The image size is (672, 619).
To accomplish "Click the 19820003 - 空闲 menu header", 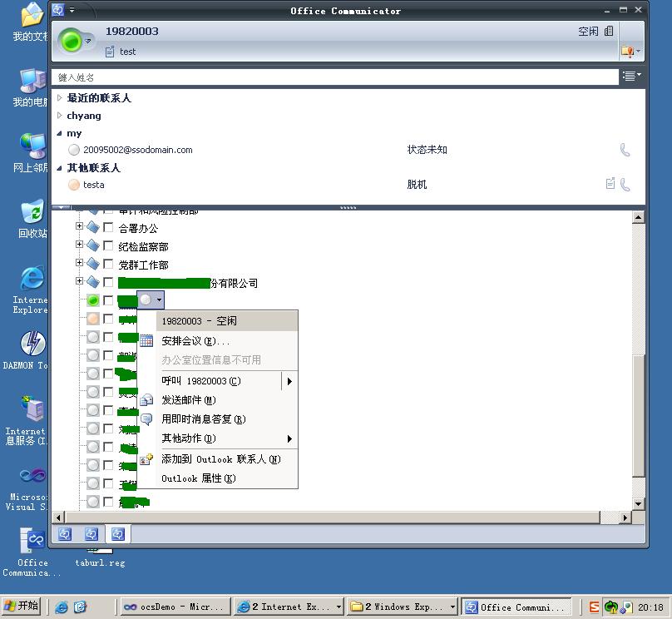I will (227, 321).
